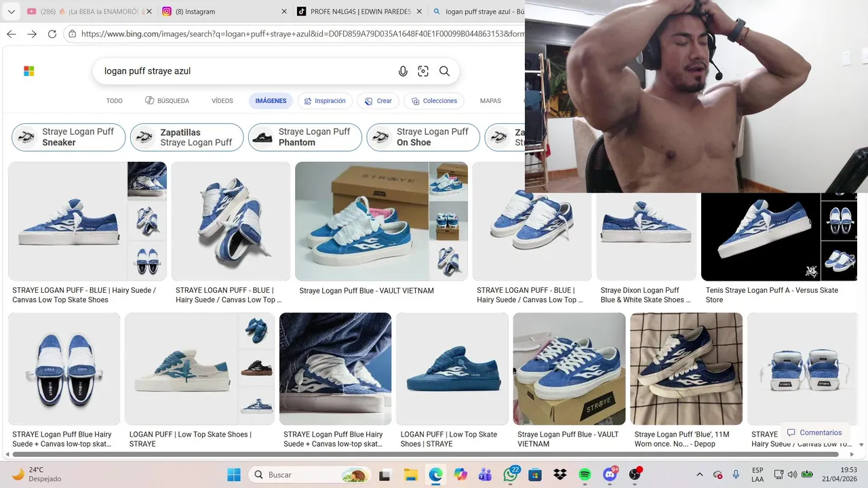Go forward with the browser forward arrow
Image resolution: width=868 pixels, height=488 pixels.
32,34
